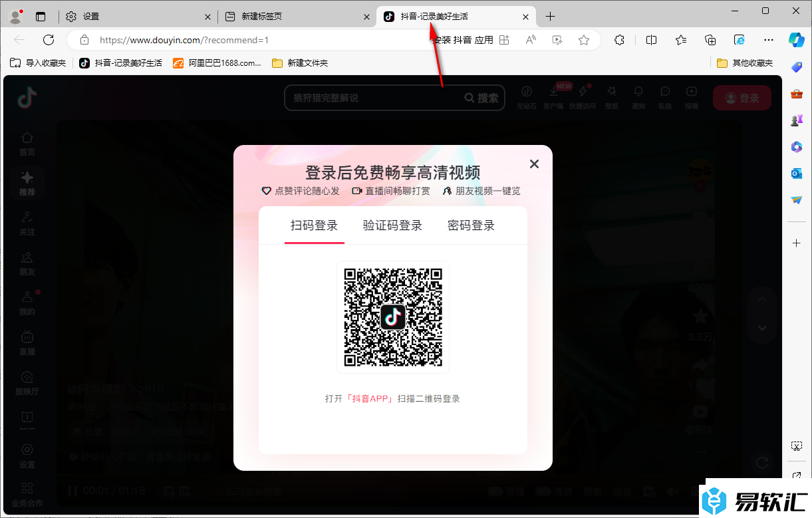
Task: Open Outlook icon in Edge sidebar
Action: coord(797,173)
